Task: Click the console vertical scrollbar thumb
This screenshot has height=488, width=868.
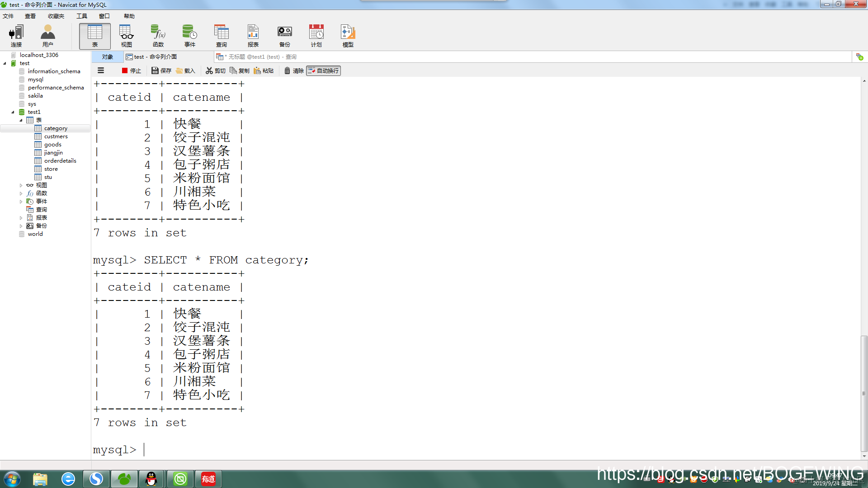Action: click(x=864, y=393)
